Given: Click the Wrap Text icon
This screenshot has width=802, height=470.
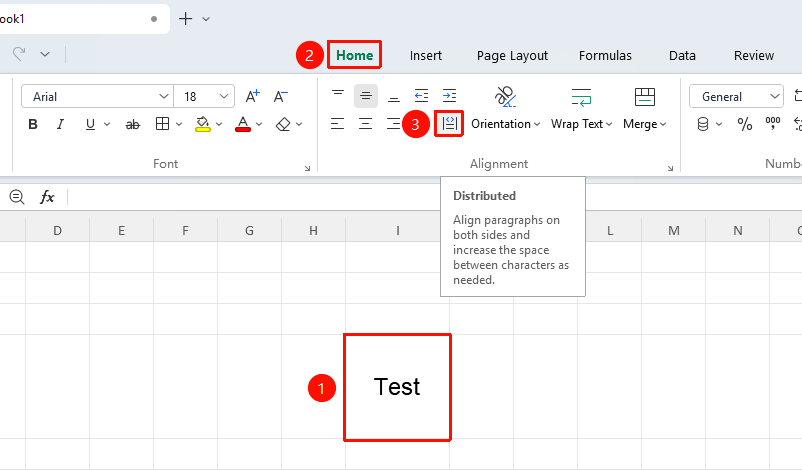Looking at the screenshot, I should [x=582, y=96].
